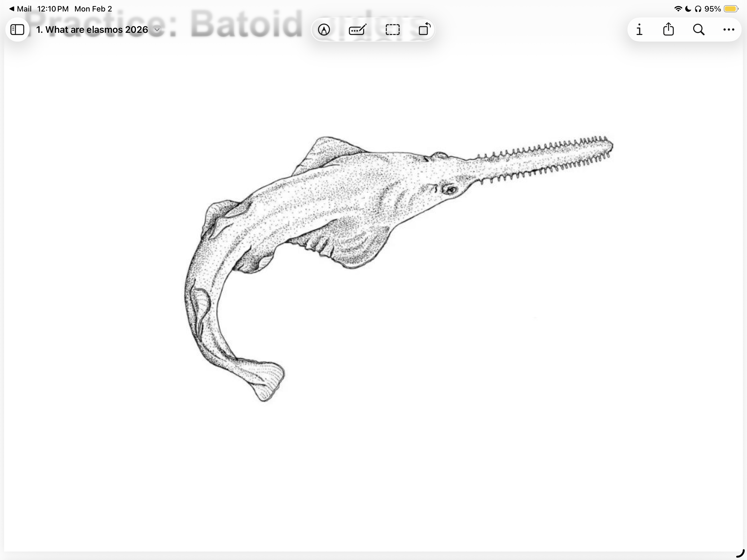Tap the battery indicator

[731, 9]
